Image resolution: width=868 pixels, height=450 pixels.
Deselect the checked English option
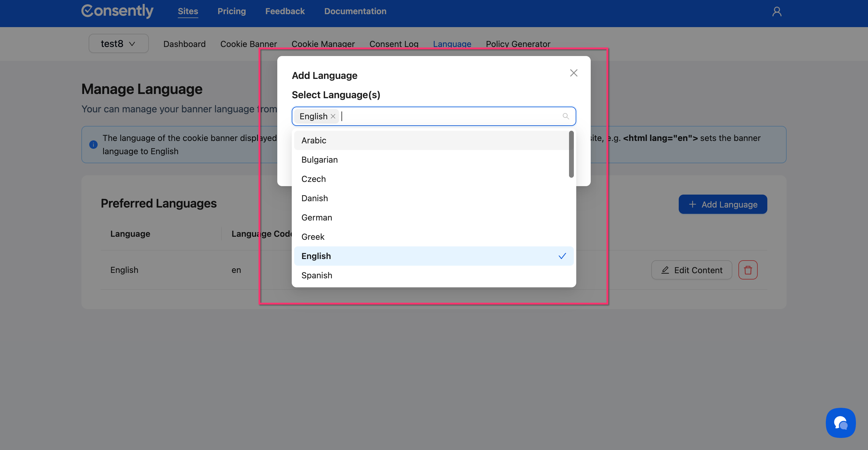coord(433,256)
